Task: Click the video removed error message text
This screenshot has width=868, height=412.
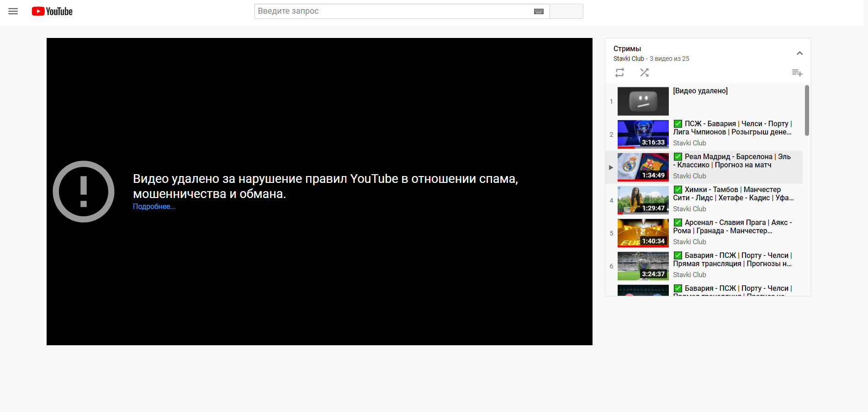Action: (x=325, y=186)
